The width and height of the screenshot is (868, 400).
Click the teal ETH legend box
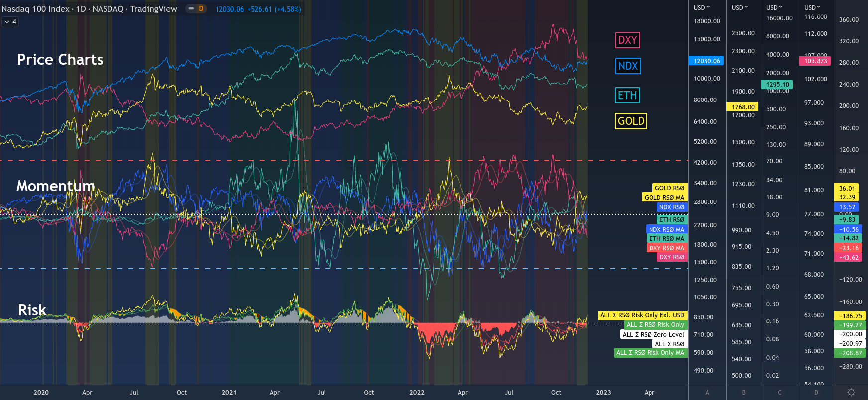[627, 95]
